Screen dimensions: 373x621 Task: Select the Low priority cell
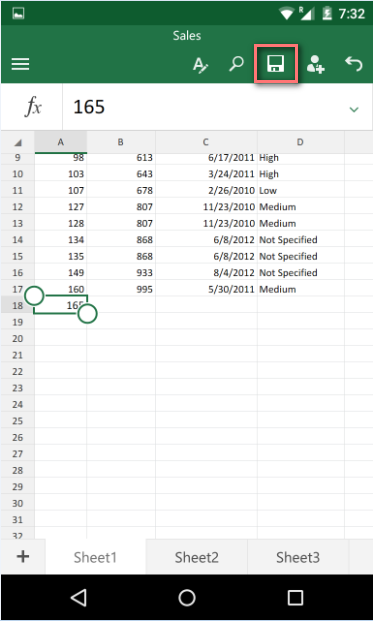[300, 190]
